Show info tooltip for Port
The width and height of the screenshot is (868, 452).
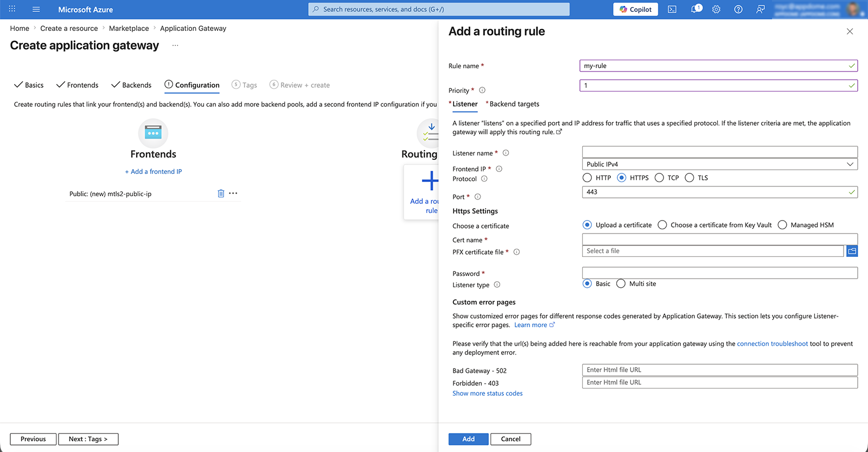coord(478,197)
